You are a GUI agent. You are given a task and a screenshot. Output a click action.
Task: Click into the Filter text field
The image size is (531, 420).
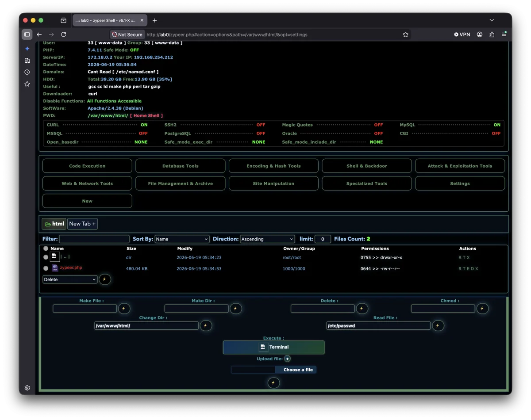tap(94, 239)
